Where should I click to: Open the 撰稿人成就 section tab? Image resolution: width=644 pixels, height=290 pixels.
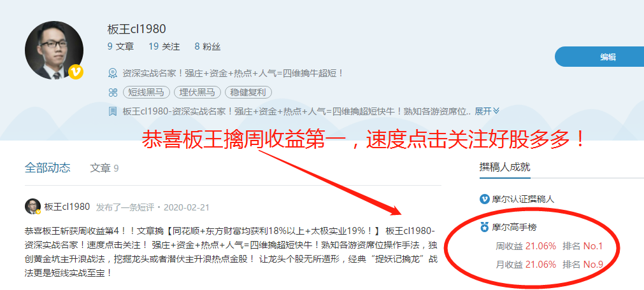(504, 167)
